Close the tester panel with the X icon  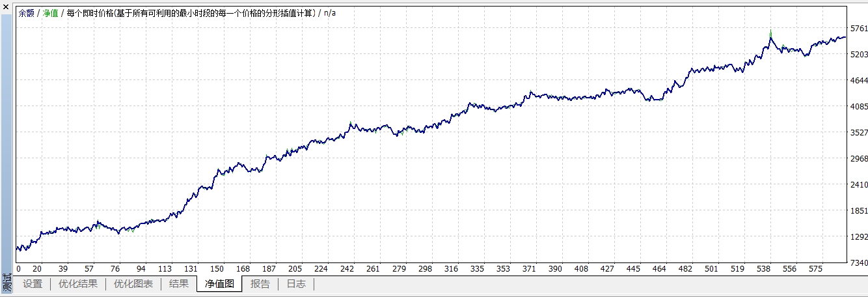[x=7, y=5]
